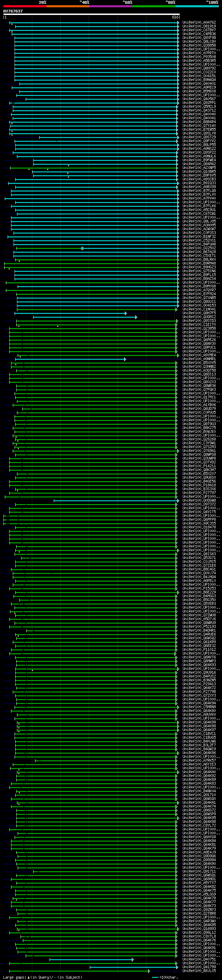Open hit UniRef100_Q9STD3
Image resolution: width=222 pixels, height=980 pixels.
(x=199, y=321)
